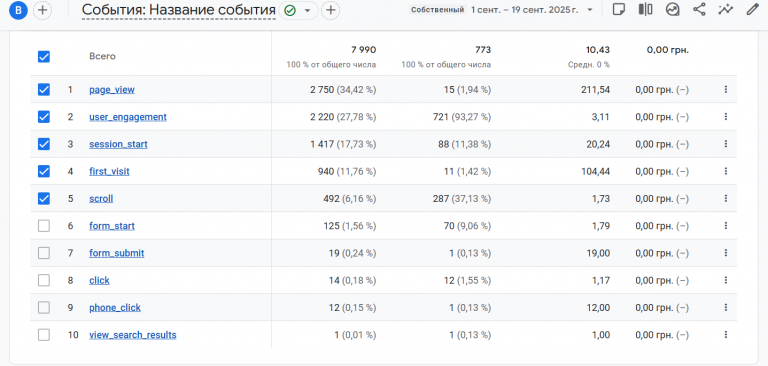Viewport: 768px width, 366px height.
Task: Click the trend sparkline icon
Action: pyautogui.click(x=726, y=10)
